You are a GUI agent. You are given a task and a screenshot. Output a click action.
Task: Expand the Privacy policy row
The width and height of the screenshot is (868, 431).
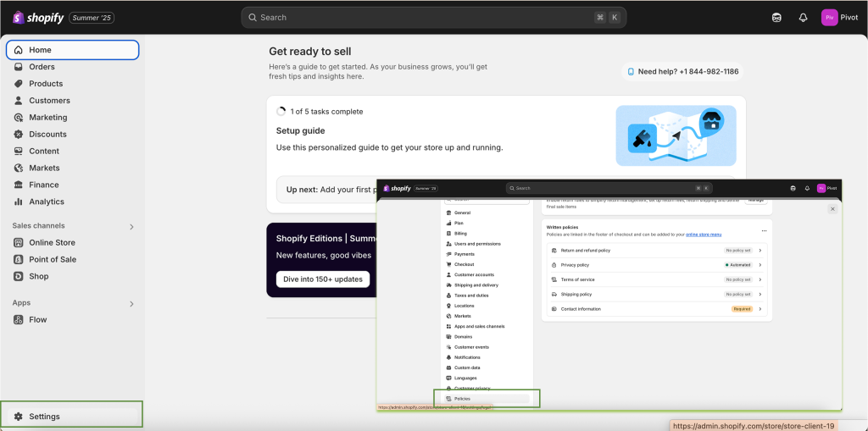click(657, 265)
